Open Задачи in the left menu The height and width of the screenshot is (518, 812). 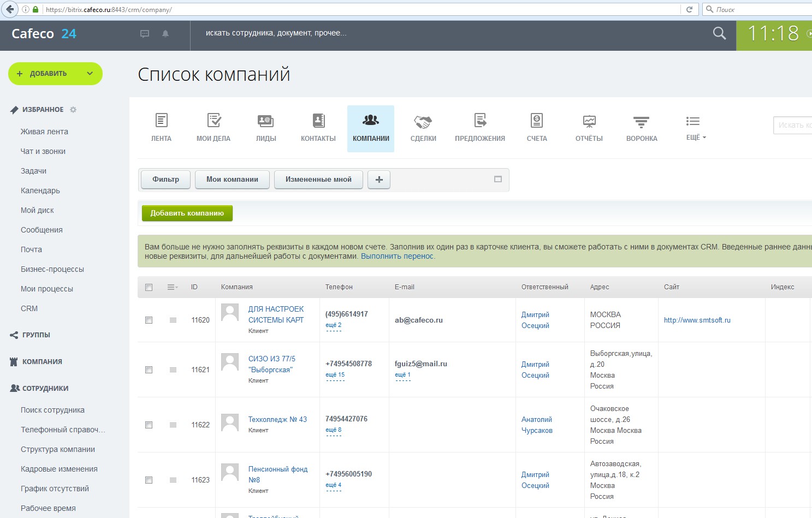pos(33,171)
